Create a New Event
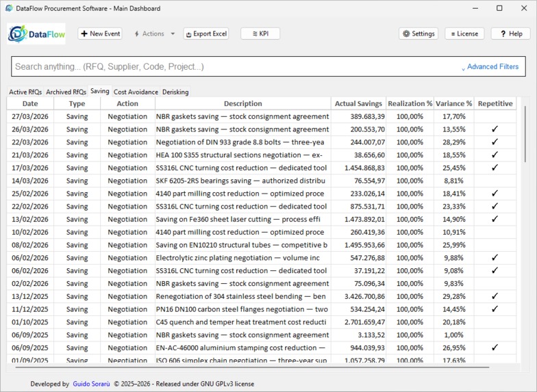Image resolution: width=537 pixels, height=392 pixels. tap(100, 34)
